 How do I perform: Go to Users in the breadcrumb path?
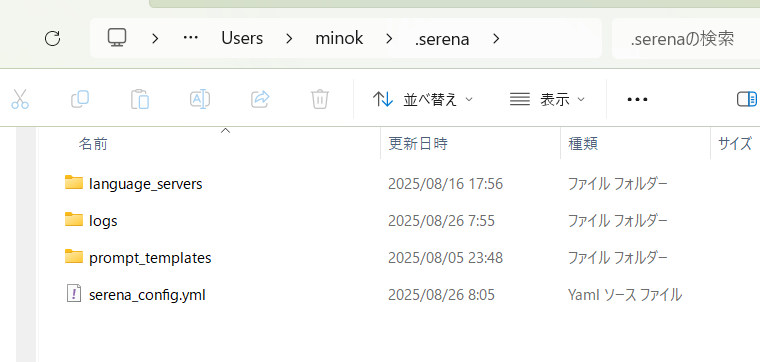point(242,38)
